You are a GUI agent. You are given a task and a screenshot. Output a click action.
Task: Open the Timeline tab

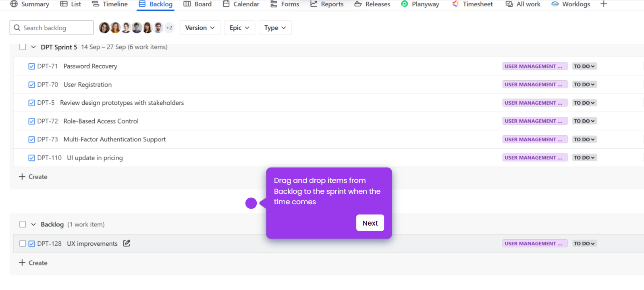(x=110, y=4)
